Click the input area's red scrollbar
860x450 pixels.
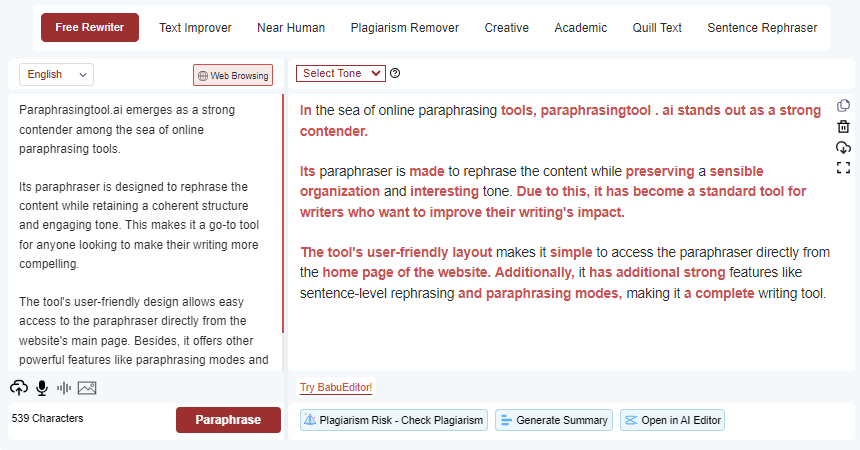[x=283, y=214]
